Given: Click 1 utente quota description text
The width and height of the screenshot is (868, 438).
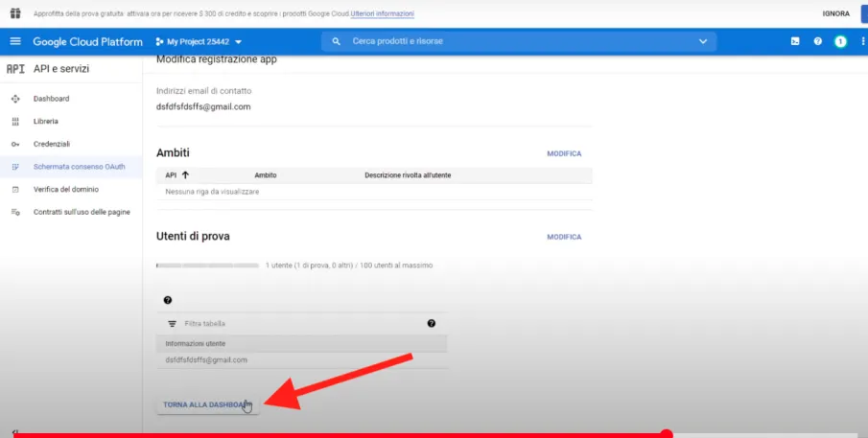Looking at the screenshot, I should [x=349, y=265].
